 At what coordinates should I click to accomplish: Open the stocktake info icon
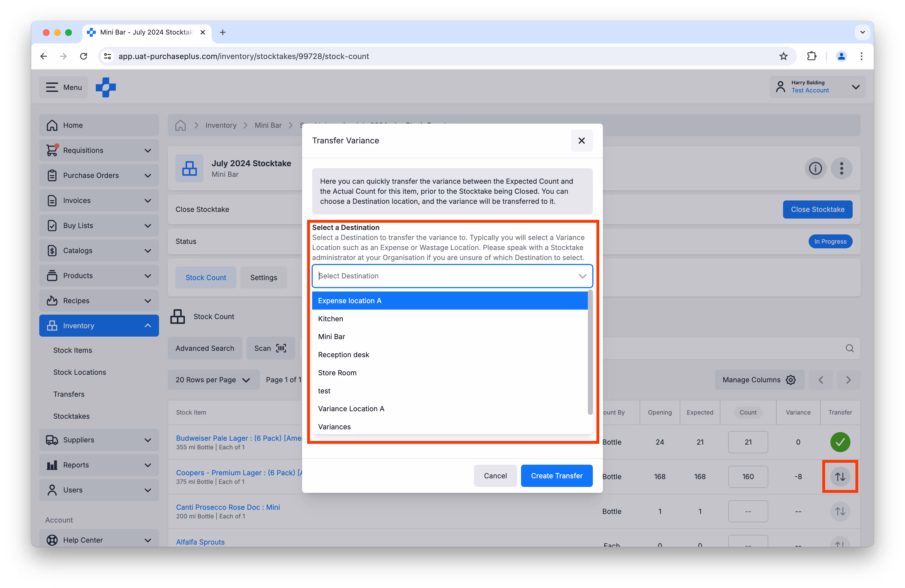pos(815,168)
